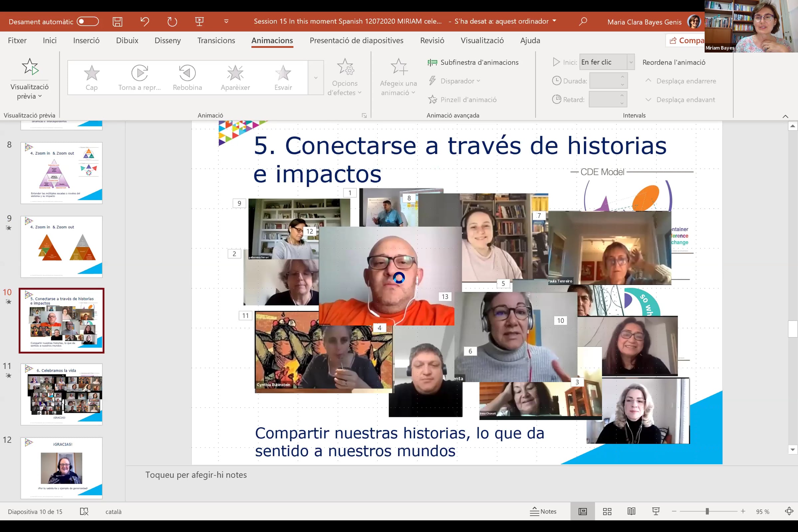Start presentation from the title bar icon
798x532 pixels.
click(199, 22)
